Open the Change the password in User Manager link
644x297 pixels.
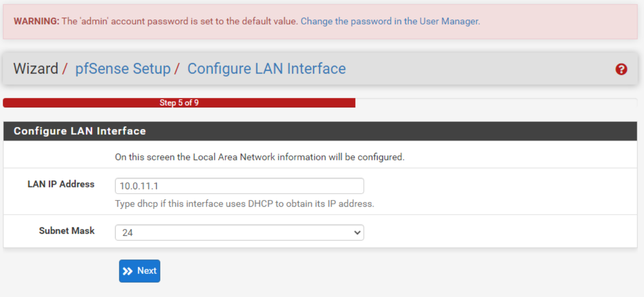pos(390,22)
